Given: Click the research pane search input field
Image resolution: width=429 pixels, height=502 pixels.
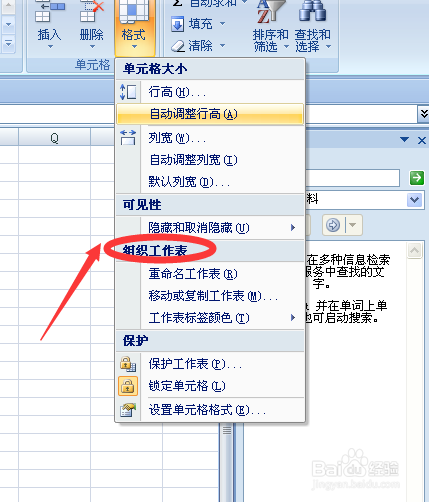Looking at the screenshot, I should tap(353, 178).
